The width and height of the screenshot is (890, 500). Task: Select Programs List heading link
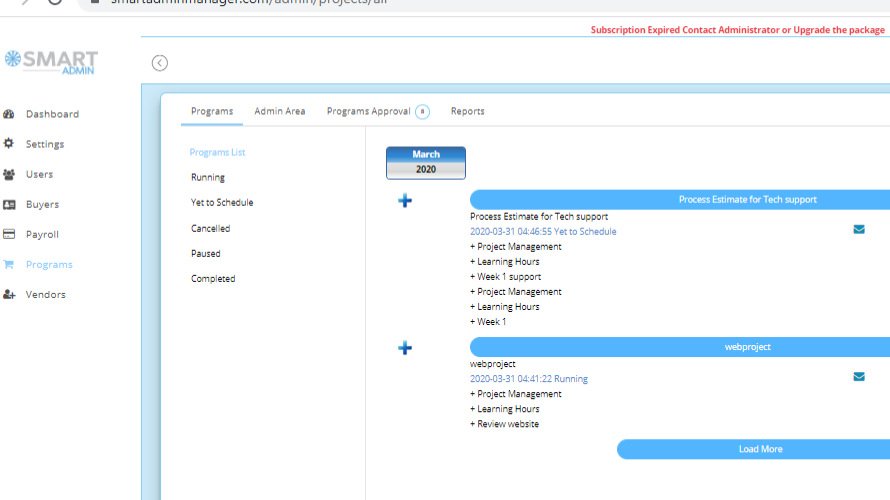(x=217, y=152)
